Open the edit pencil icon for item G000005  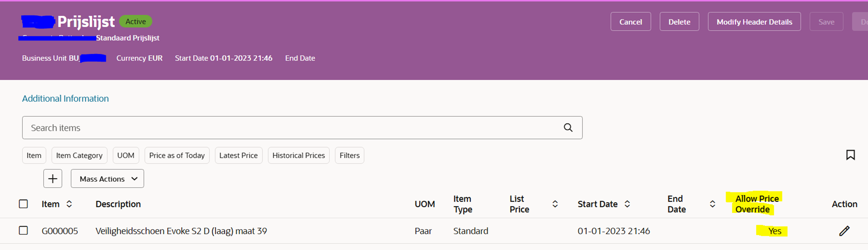844,231
